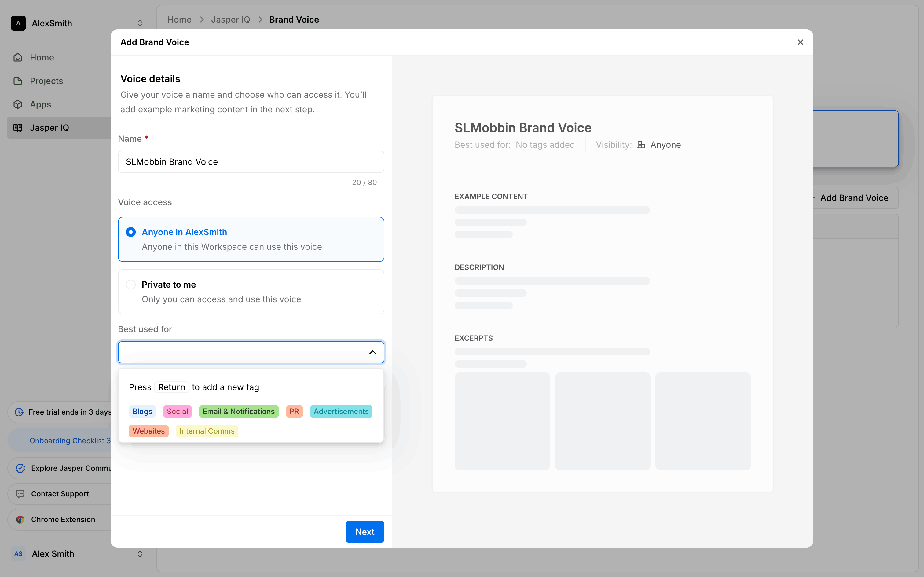Click Explore Jasper Community badge icon
This screenshot has width=924, height=577.
20,468
